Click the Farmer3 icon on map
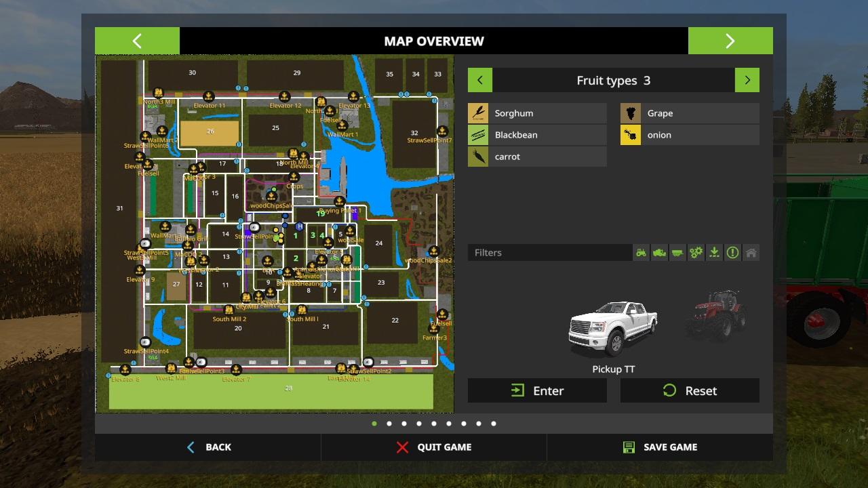This screenshot has height=488, width=868. 433,329
